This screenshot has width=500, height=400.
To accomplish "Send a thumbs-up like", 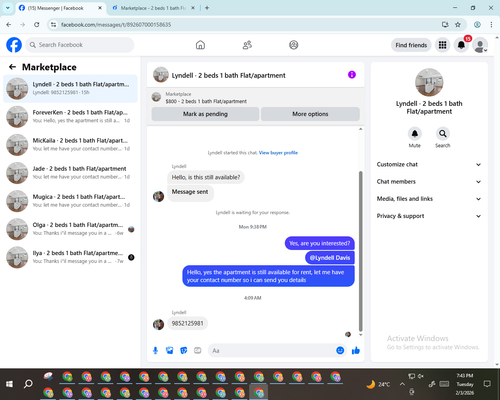I will (356, 350).
